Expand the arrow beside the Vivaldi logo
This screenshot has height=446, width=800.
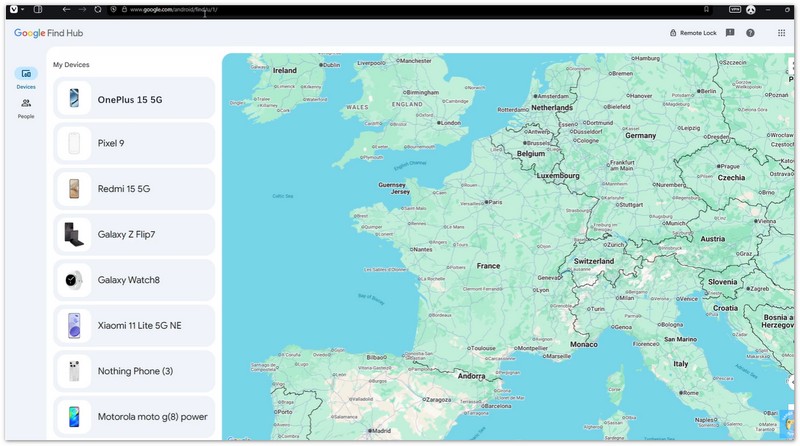click(22, 9)
